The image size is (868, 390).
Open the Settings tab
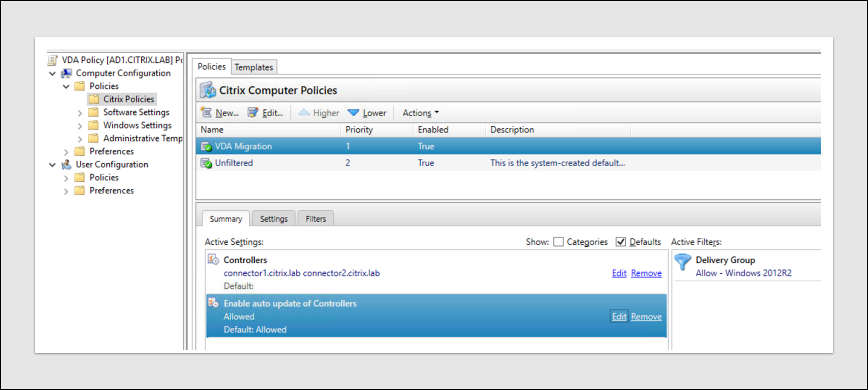pos(274,219)
